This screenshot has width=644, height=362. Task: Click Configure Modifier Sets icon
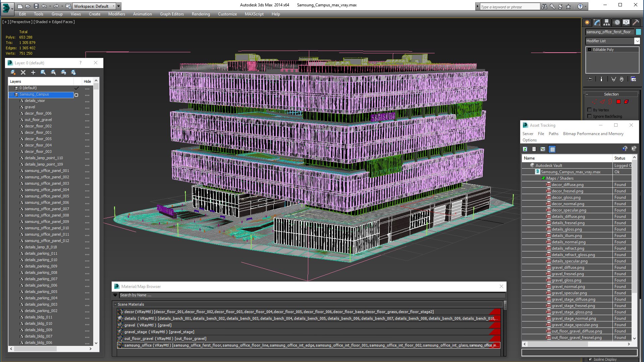tap(633, 79)
